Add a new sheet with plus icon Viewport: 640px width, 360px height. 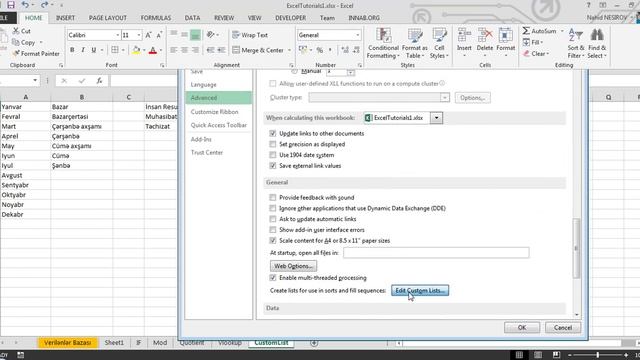[314, 343]
